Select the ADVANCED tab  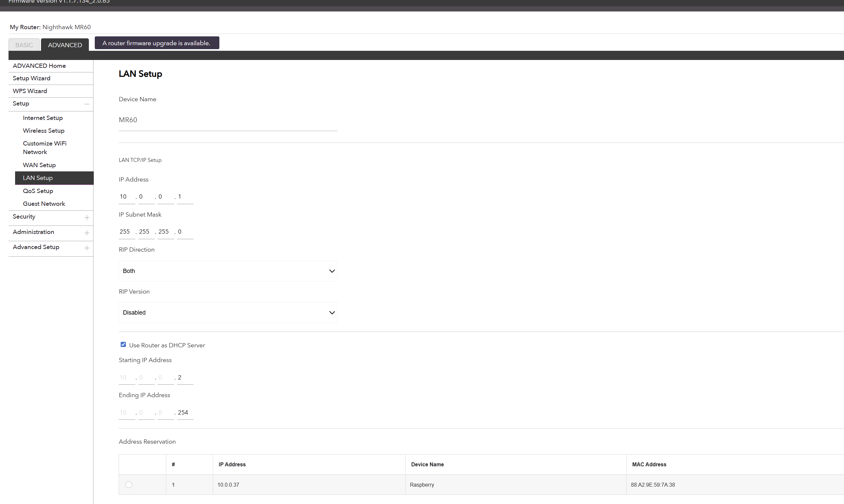[x=65, y=45]
